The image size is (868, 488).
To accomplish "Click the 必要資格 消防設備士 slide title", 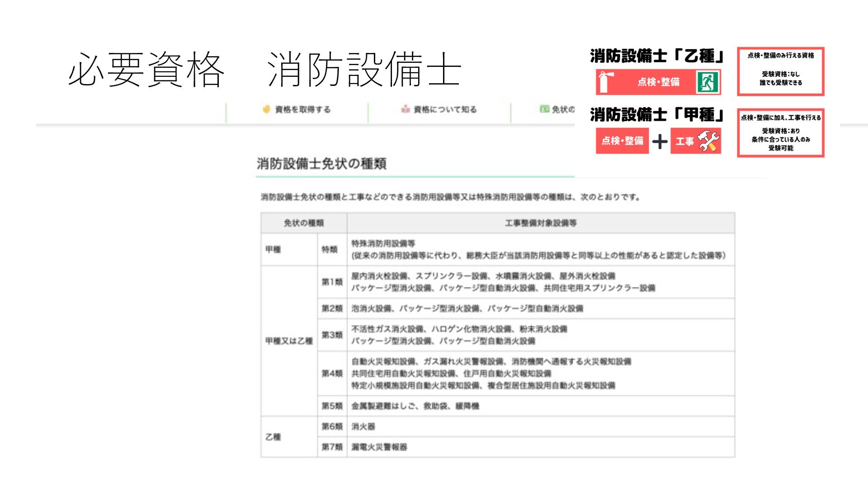I will (264, 69).
